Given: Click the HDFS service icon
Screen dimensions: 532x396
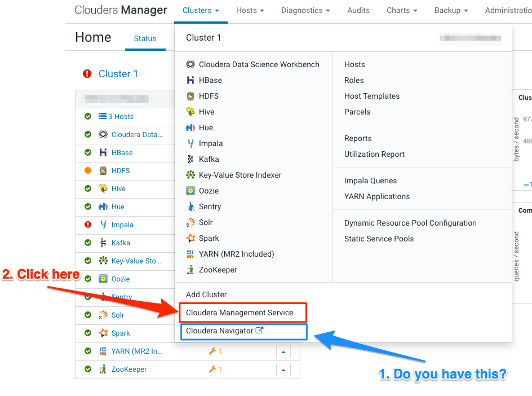Looking at the screenshot, I should pos(190,96).
